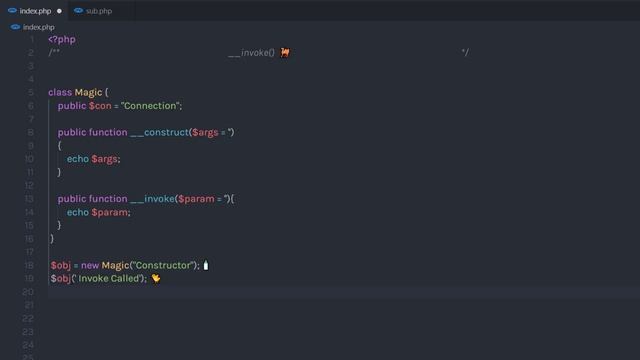Click the "Constructor" string argument

tap(163, 265)
